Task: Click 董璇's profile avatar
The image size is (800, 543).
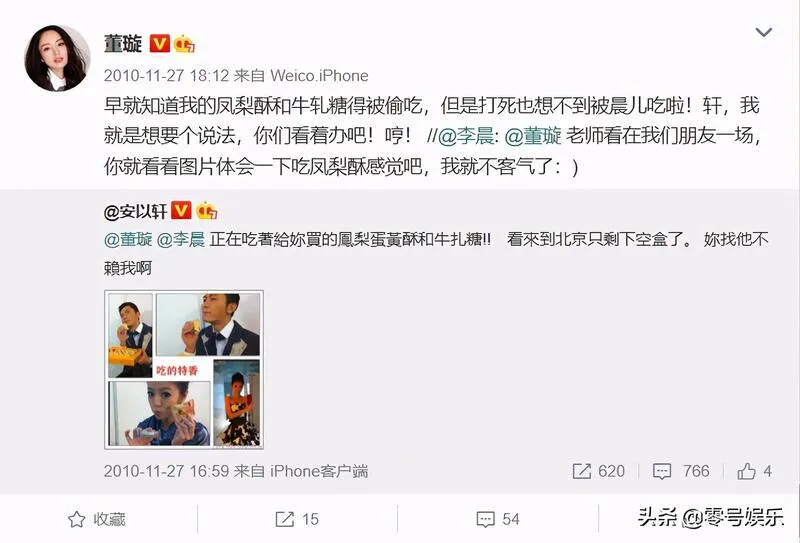Action: 57,58
